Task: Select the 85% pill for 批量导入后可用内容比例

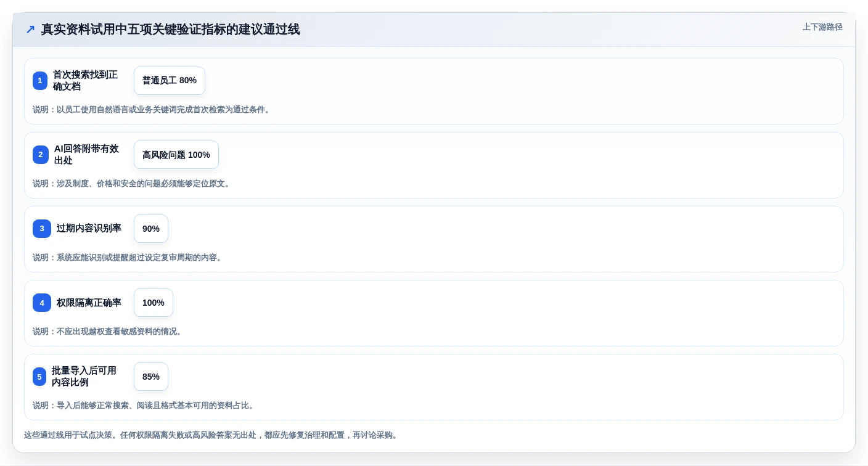Action: click(x=151, y=377)
